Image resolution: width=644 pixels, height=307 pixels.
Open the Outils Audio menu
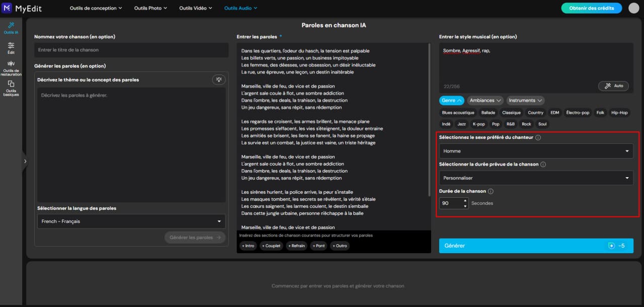240,8
